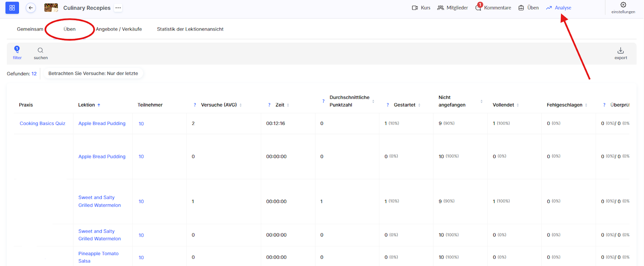The width and height of the screenshot is (644, 266).
Task: Open the three-dots menu beside Culinary Recepies
Action: [118, 8]
